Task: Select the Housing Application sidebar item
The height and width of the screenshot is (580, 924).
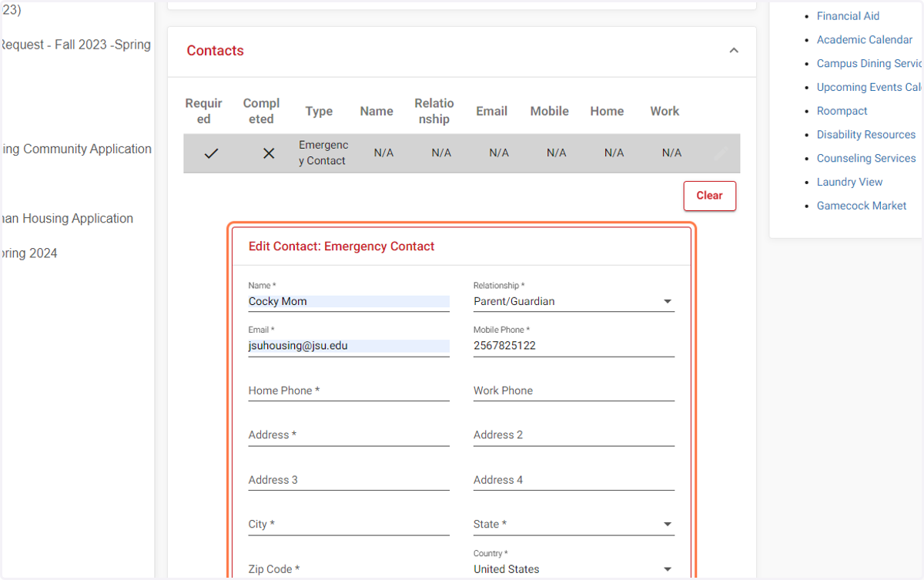Action: pyautogui.click(x=67, y=219)
